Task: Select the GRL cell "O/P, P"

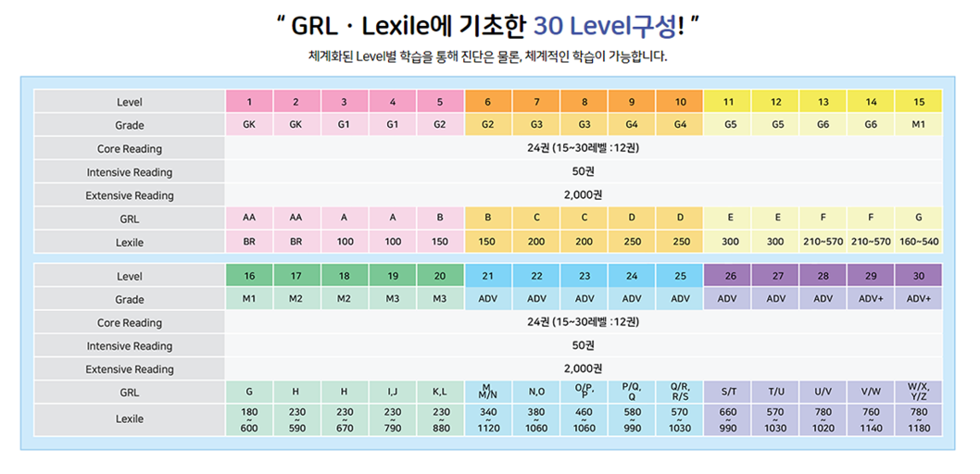Action: point(584,393)
